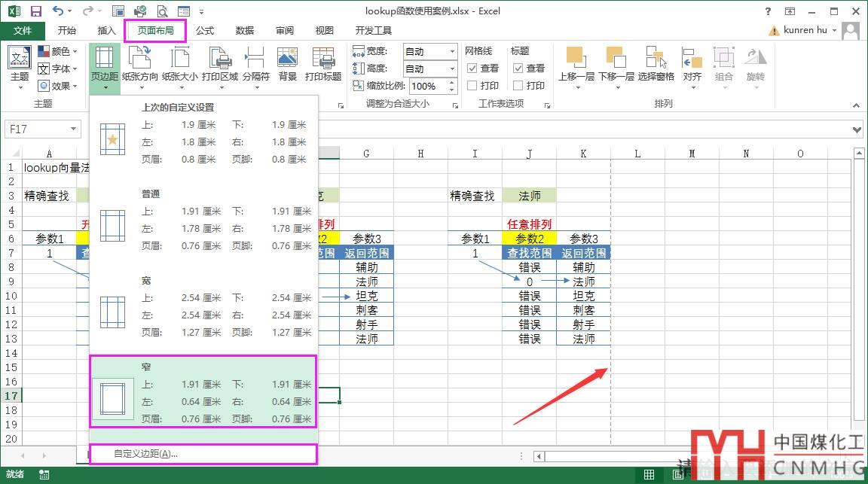Click the 纸张方向 orientation icon
The height and width of the screenshot is (484, 868).
click(140, 60)
